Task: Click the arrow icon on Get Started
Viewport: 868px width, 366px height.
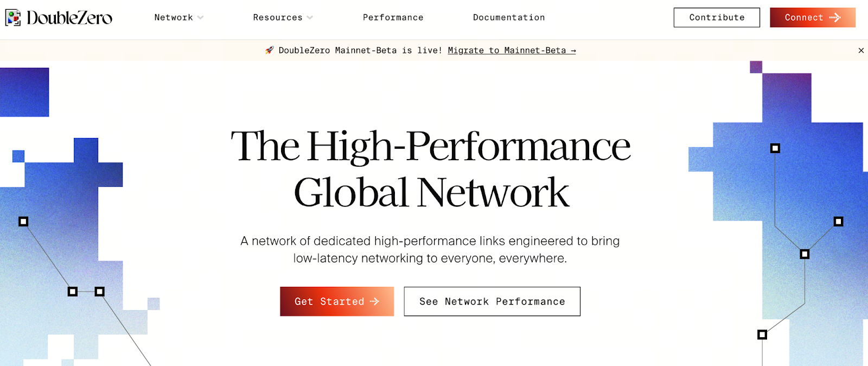Action: [x=374, y=301]
